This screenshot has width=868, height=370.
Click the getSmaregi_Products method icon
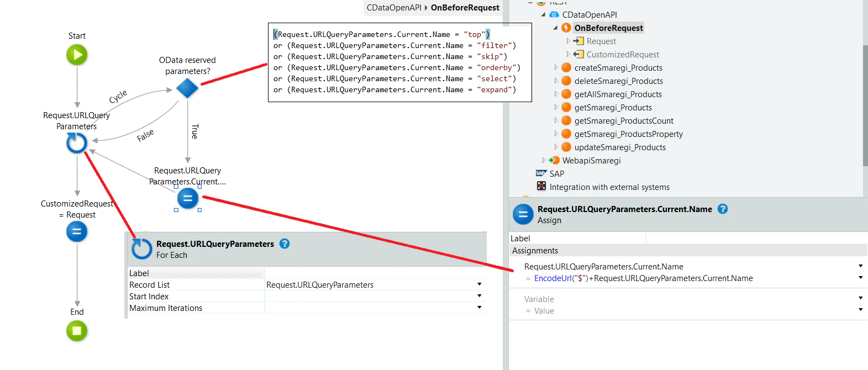coord(566,107)
